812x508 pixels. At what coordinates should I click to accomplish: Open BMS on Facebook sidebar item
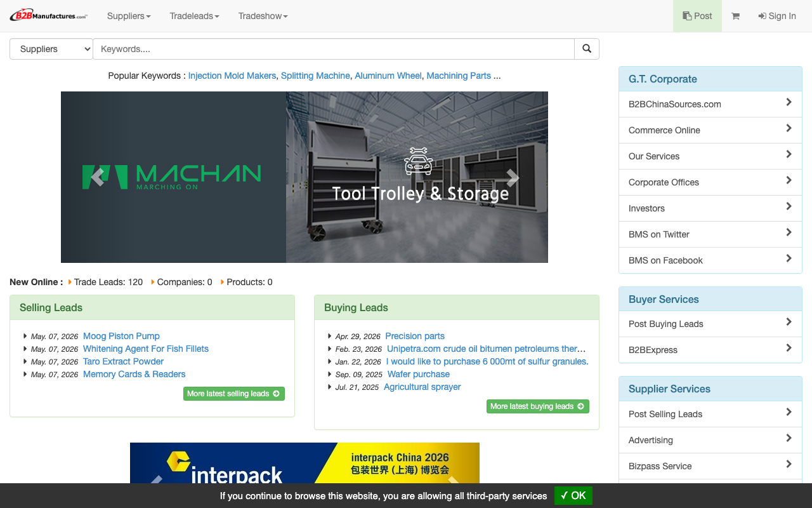click(710, 260)
